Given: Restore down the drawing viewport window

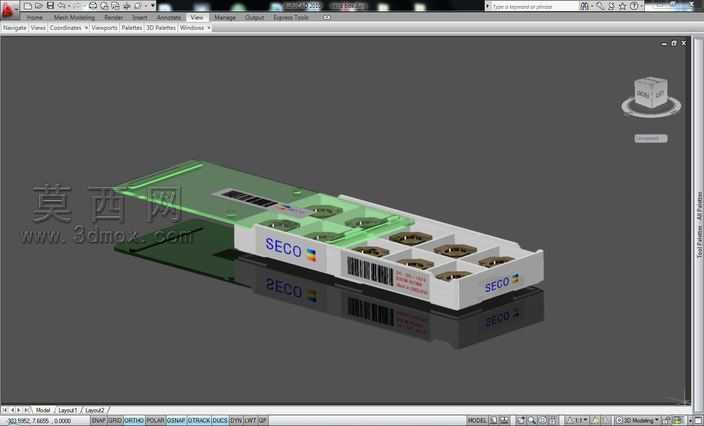Looking at the screenshot, I should point(673,44).
